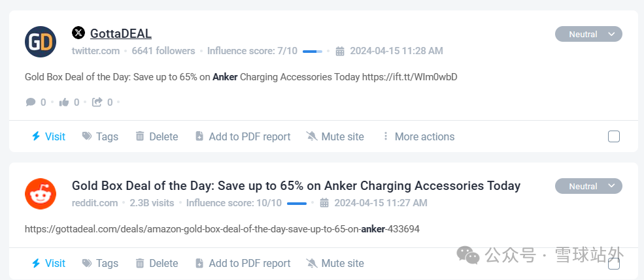Click the influence score bar for 7/10
The image size is (644, 280).
pos(312,51)
